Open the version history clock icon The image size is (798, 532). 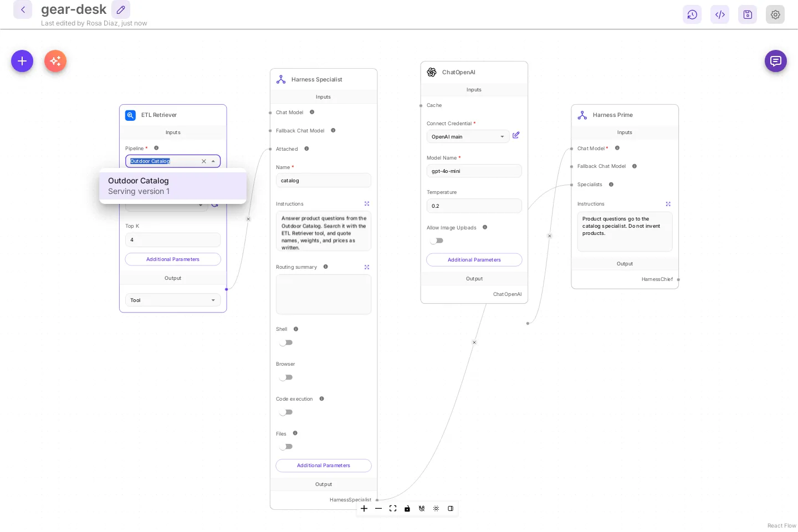pos(692,14)
